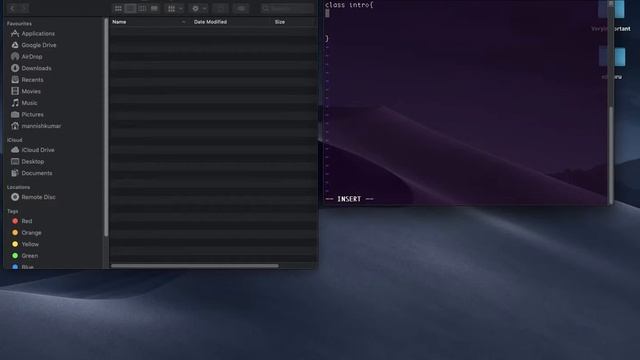Click the terminal window's vertical scrollbar
The height and width of the screenshot is (360, 640).
[x=611, y=155]
